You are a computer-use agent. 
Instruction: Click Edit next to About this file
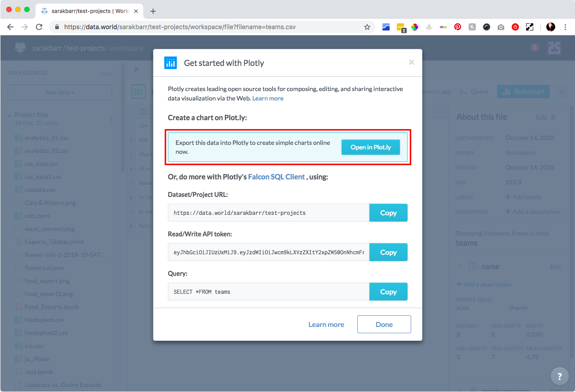pos(541,118)
